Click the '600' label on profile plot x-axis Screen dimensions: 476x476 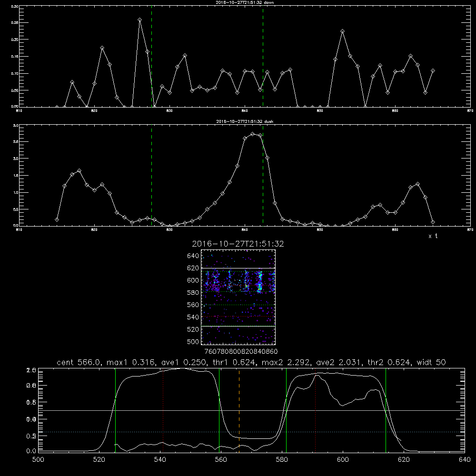343,460
